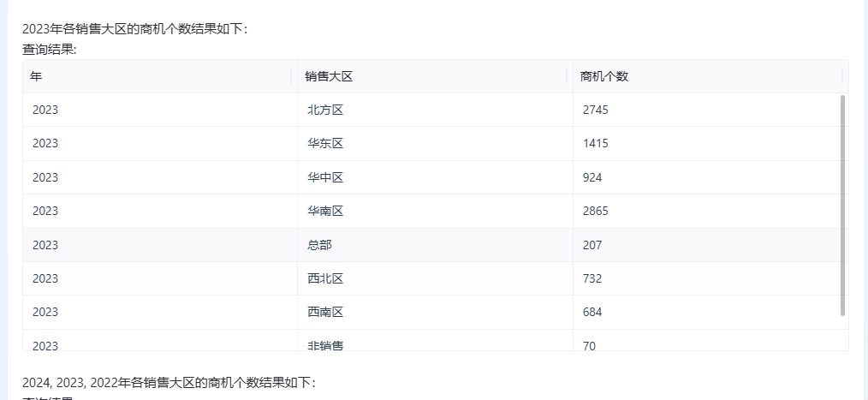Select the 北方区 cell
This screenshot has width=868, height=400.
pyautogui.click(x=435, y=110)
